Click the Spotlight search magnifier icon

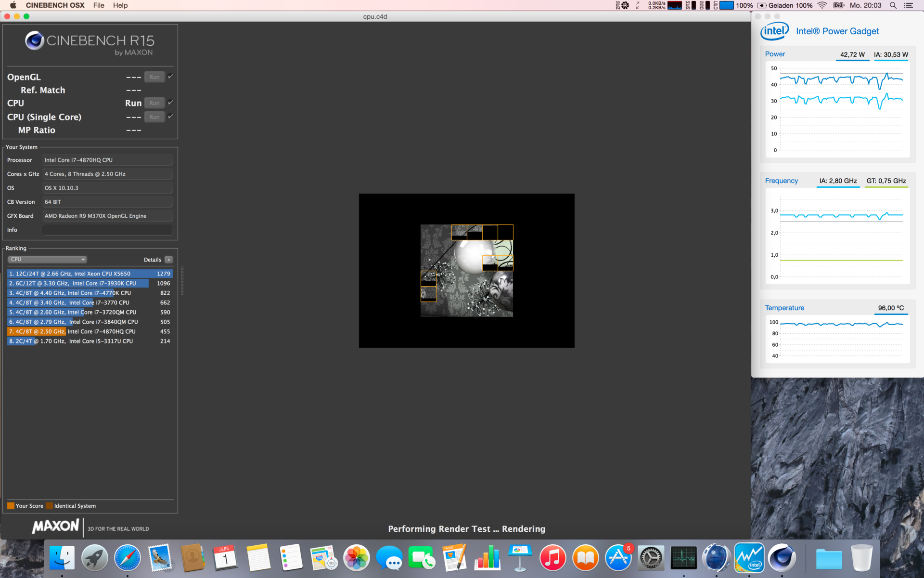pos(893,5)
